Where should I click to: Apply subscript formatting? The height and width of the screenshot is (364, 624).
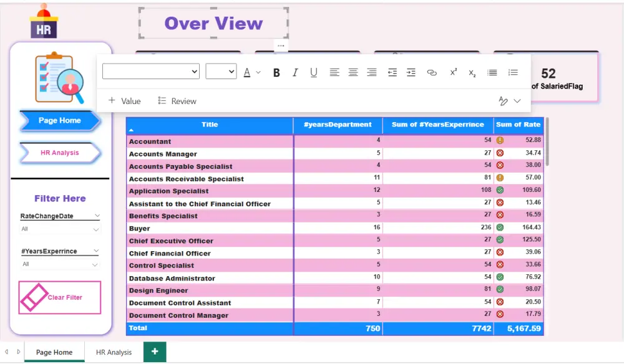(472, 72)
